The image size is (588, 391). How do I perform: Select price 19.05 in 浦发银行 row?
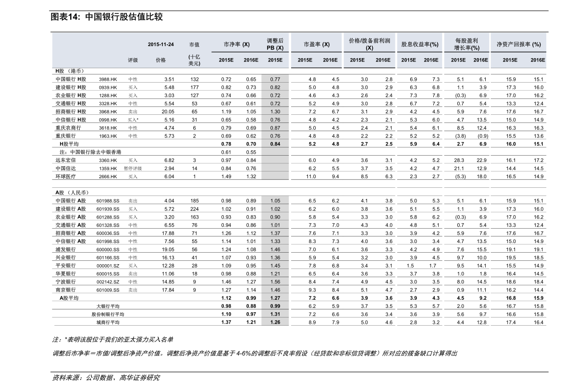tap(168, 249)
